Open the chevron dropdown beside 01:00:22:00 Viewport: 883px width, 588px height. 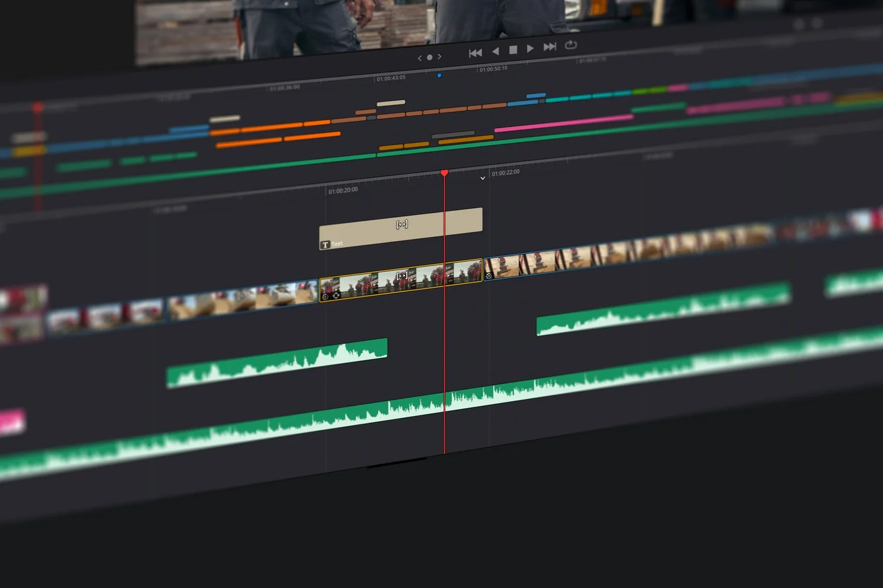[x=483, y=178]
